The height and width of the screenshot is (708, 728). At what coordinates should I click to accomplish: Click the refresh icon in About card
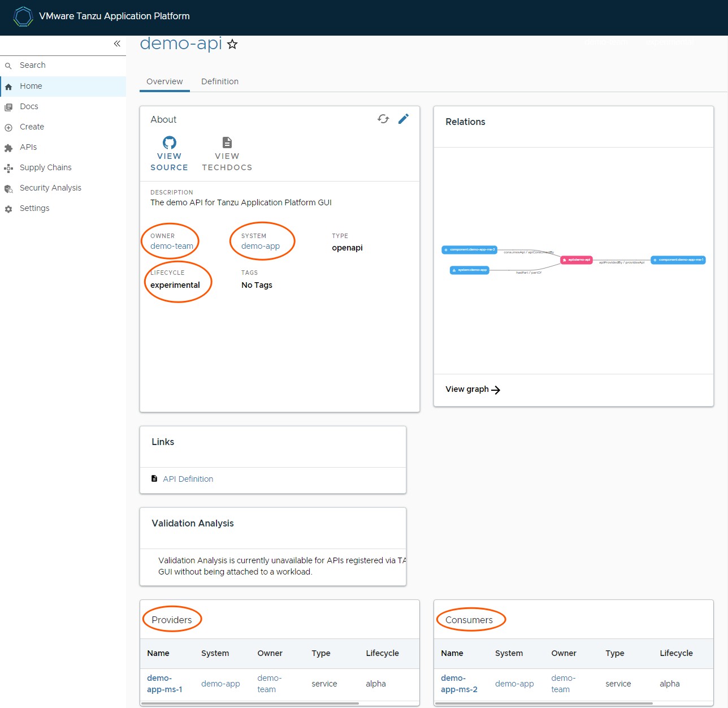pos(383,119)
